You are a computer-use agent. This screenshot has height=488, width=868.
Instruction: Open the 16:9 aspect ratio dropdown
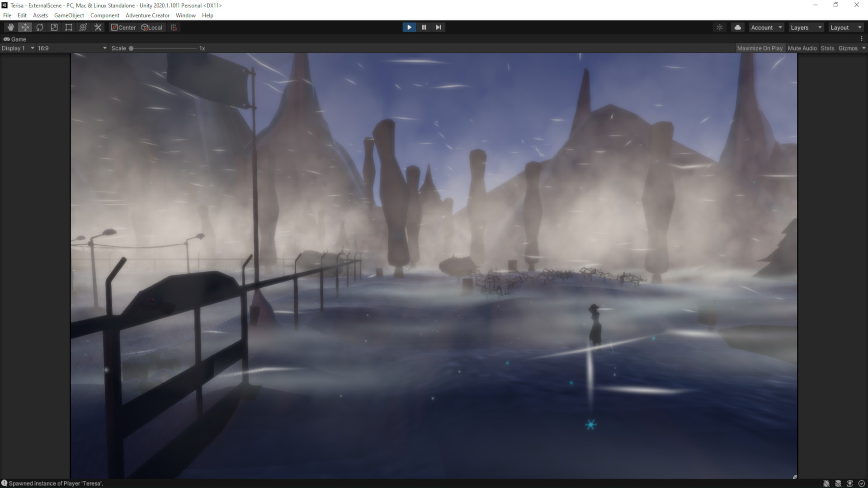click(72, 48)
